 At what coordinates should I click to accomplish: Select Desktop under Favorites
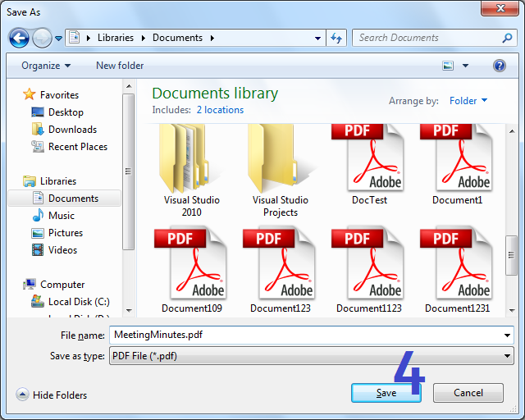tap(66, 112)
